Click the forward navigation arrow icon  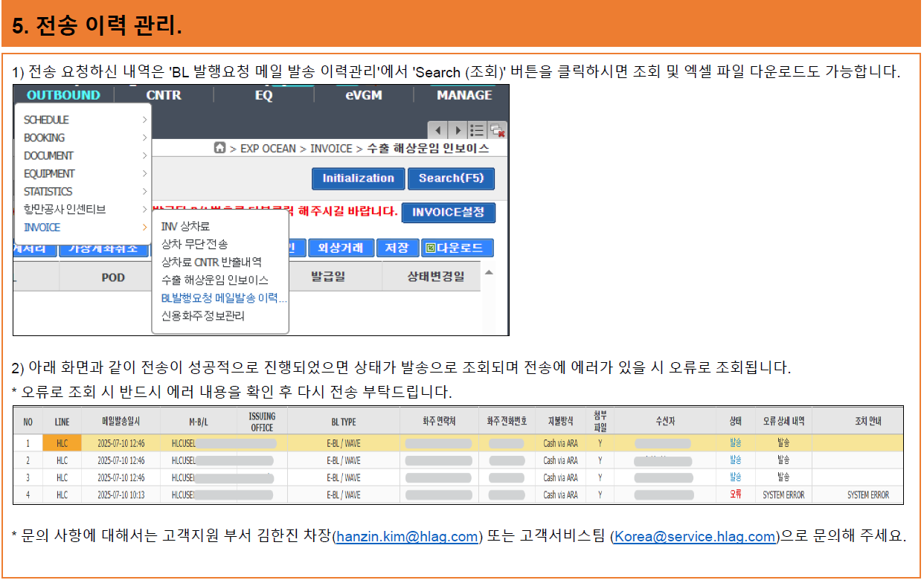point(458,130)
